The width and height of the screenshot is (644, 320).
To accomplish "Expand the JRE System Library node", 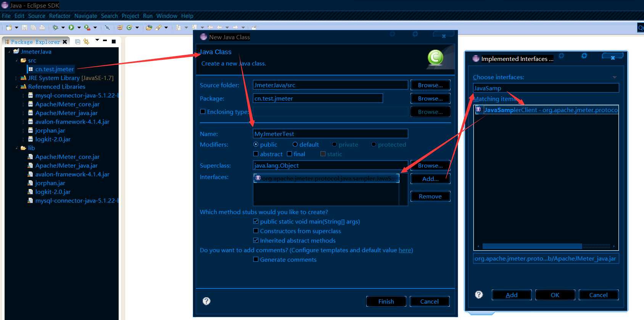I will [x=16, y=78].
